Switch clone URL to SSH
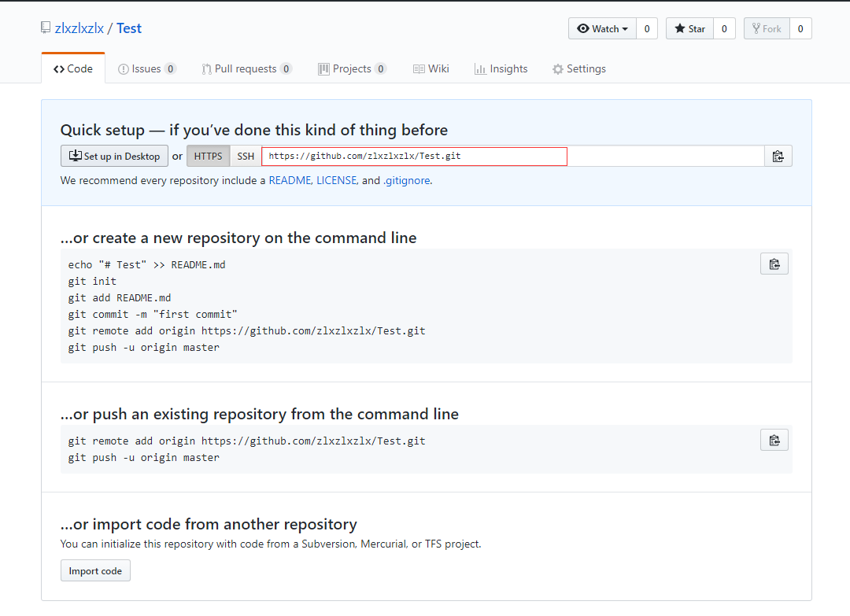This screenshot has height=616, width=850. click(x=246, y=156)
